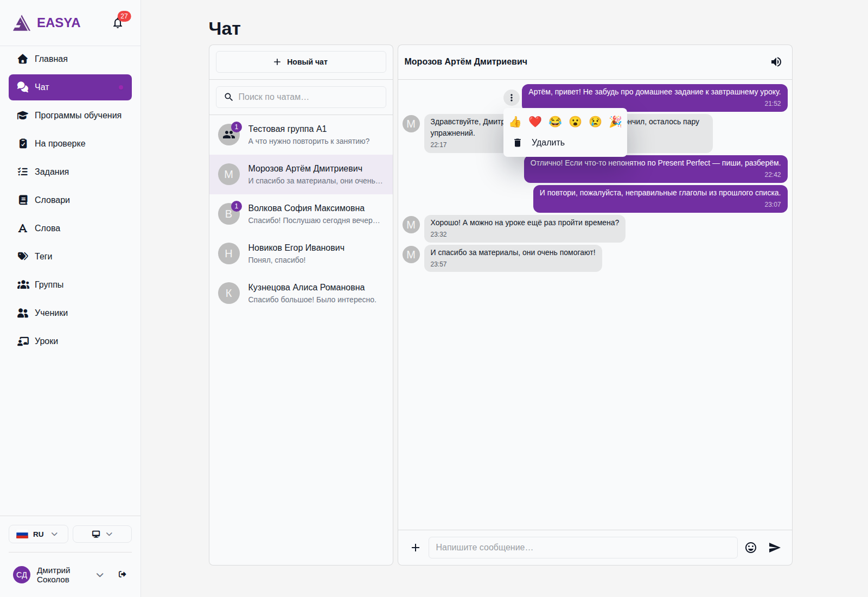Open the emoji picker in message composer
This screenshot has height=597, width=868.
[751, 548]
